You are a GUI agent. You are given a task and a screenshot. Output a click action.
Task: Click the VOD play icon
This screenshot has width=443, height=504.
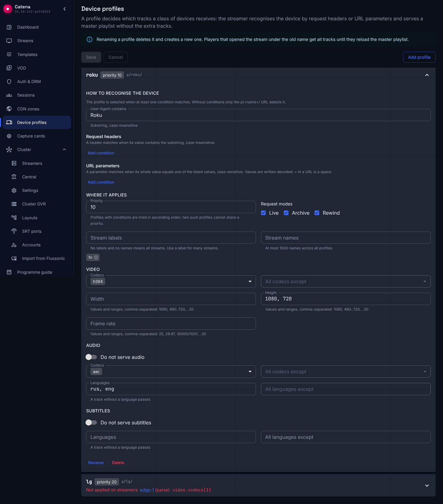coord(9,68)
